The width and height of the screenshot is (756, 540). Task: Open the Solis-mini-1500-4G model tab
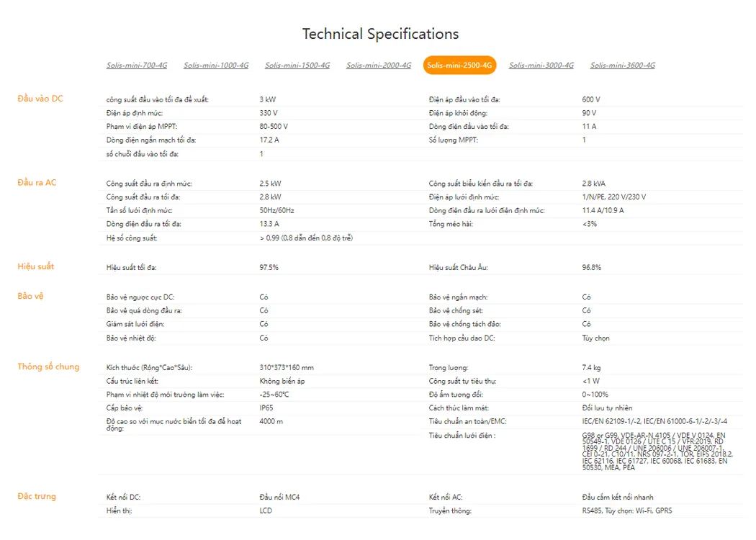tap(297, 66)
